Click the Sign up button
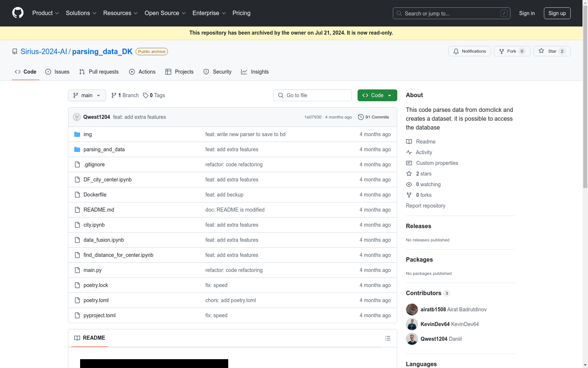Image resolution: width=588 pixels, height=368 pixels. pyautogui.click(x=557, y=13)
